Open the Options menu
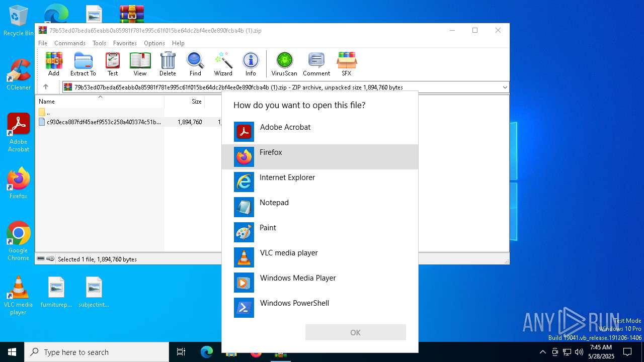This screenshot has height=362, width=644. pos(154,43)
